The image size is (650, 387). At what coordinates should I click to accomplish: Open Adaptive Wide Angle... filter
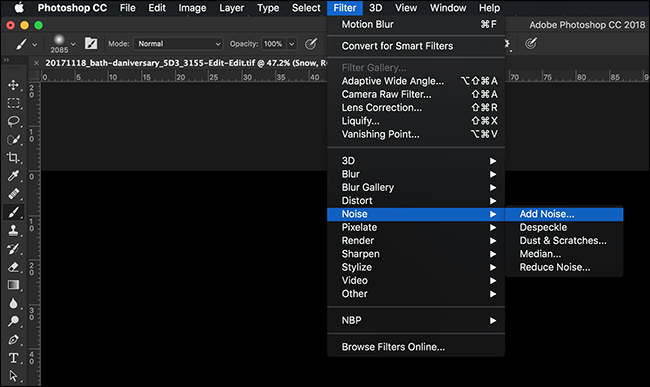pyautogui.click(x=416, y=81)
